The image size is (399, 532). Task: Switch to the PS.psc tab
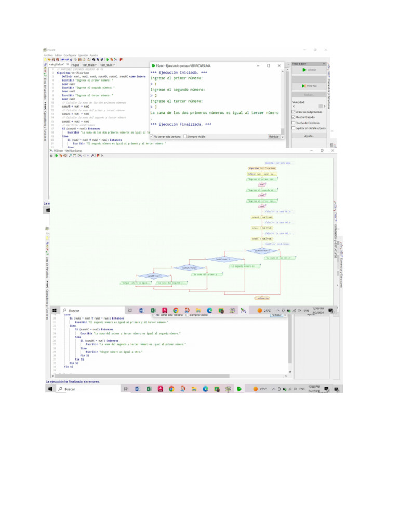point(76,65)
